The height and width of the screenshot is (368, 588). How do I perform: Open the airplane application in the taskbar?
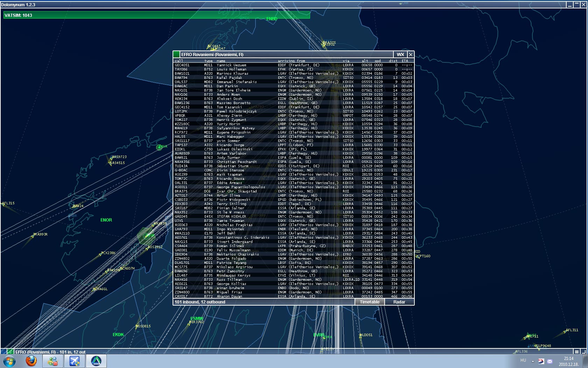coord(75,361)
